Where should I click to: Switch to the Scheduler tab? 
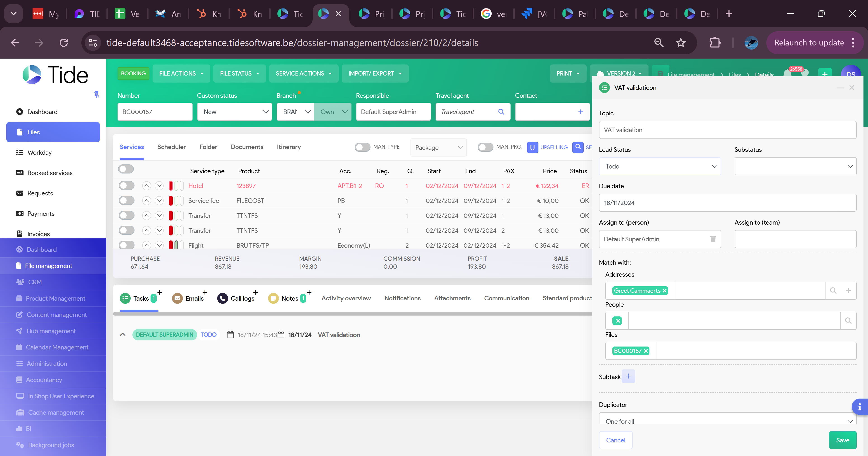coord(172,147)
